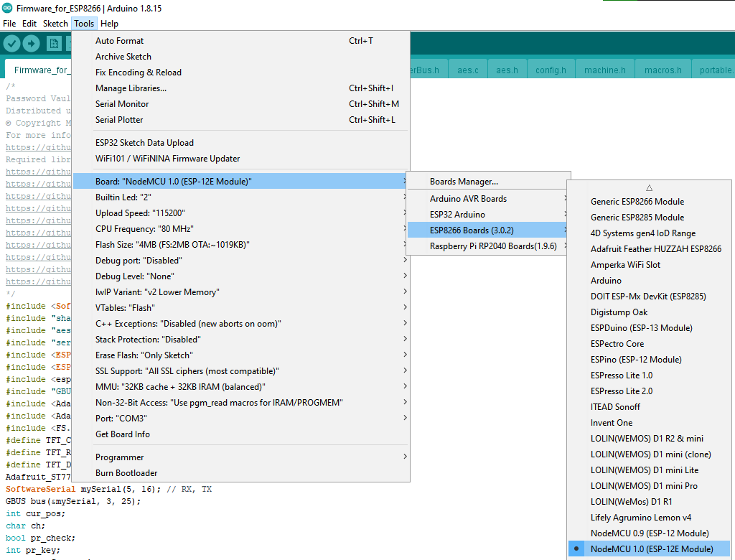Expand the VTables submenu
Viewport: 735px width, 560px height.
pyautogui.click(x=241, y=308)
